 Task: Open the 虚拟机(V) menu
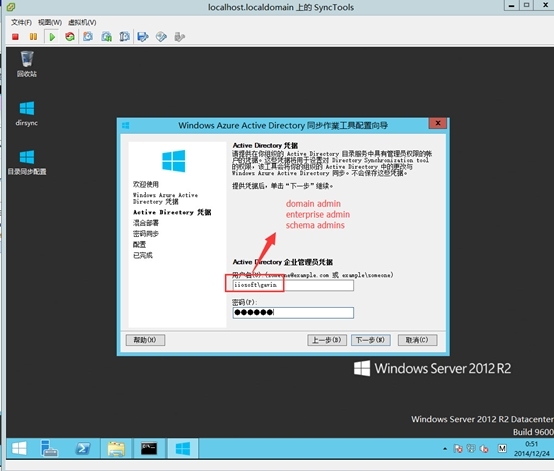pos(82,22)
